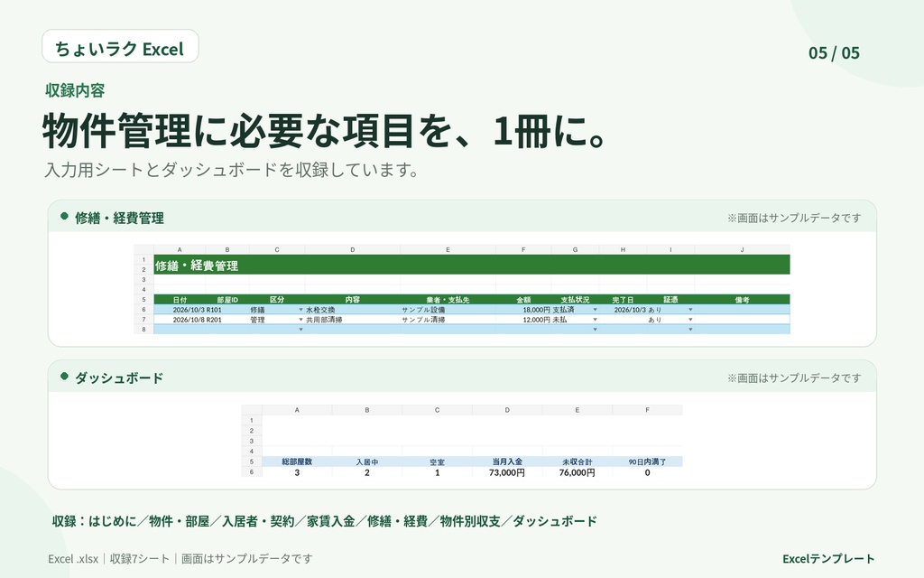The width and height of the screenshot is (924, 578).
Task: Click the ちょいラク Excel badge
Action: [x=120, y=47]
